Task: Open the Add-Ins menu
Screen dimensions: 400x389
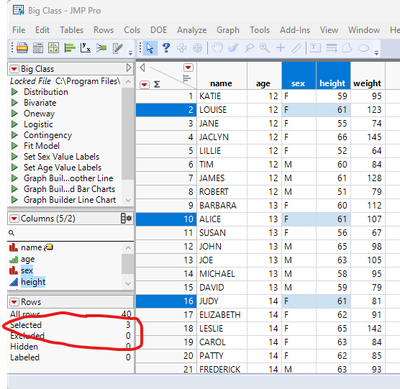Action: (295, 30)
